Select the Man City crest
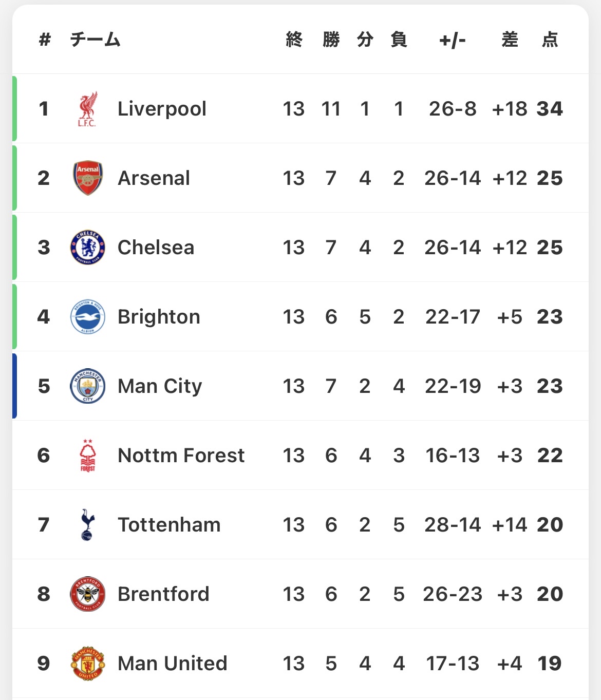The width and height of the screenshot is (601, 700). (x=87, y=386)
